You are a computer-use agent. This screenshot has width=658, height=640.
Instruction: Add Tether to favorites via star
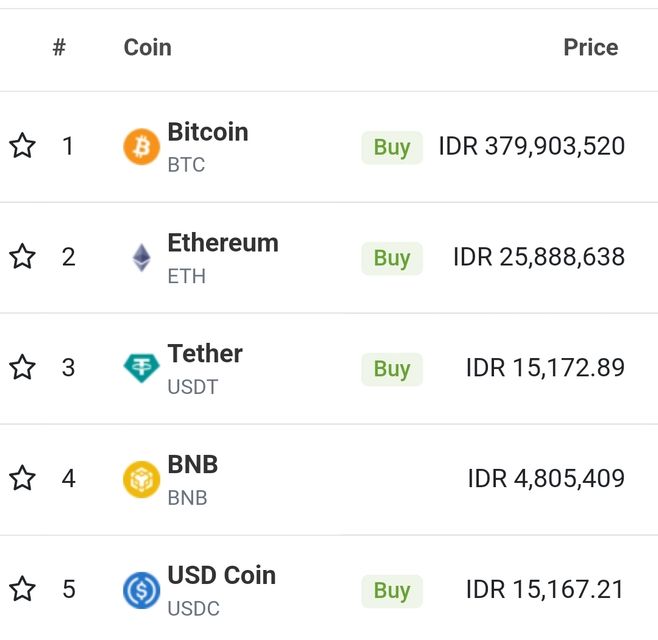[22, 368]
